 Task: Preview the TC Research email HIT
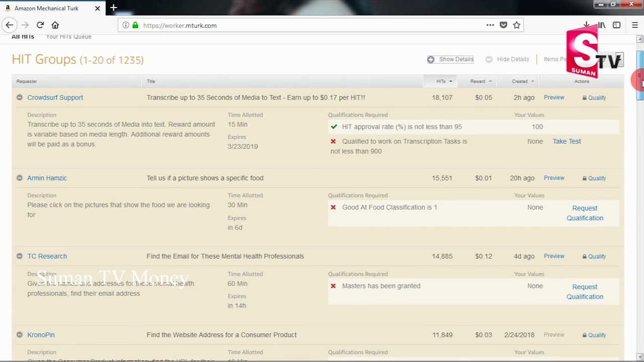[x=554, y=256]
